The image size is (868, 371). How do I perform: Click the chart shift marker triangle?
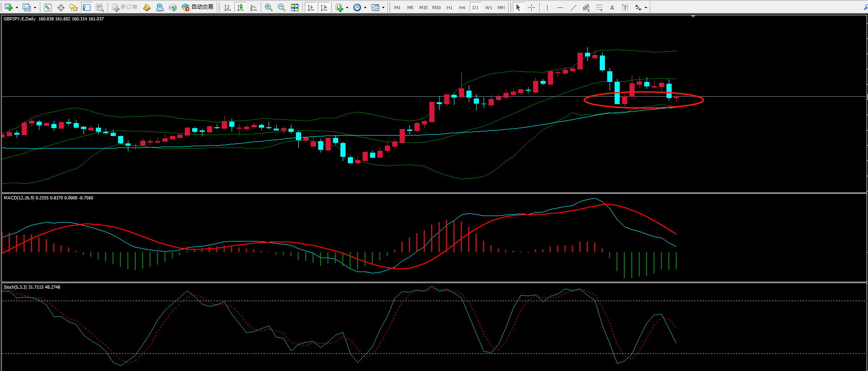click(693, 17)
